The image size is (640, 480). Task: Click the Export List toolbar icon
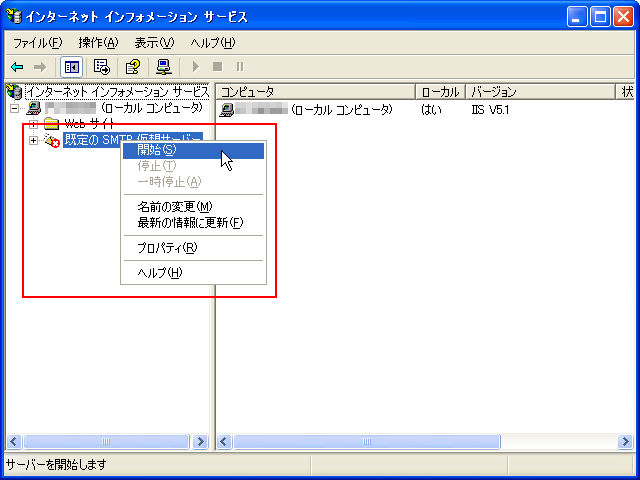coord(101,67)
